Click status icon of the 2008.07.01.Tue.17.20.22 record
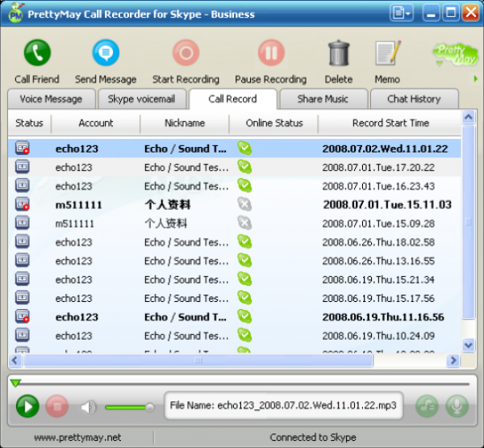This screenshot has width=484, height=448. coord(23,167)
